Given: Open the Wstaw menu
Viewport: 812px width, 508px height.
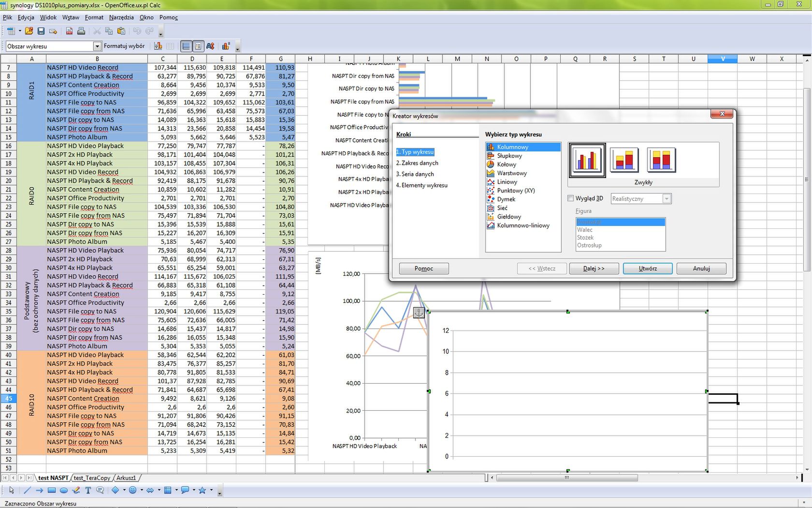Looking at the screenshot, I should tap(71, 17).
